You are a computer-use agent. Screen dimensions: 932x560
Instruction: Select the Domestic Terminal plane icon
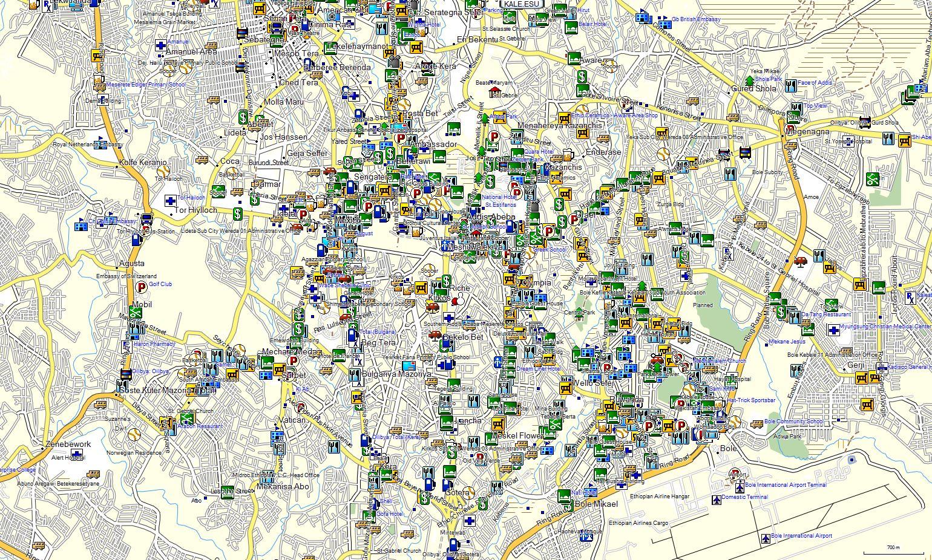(x=717, y=500)
